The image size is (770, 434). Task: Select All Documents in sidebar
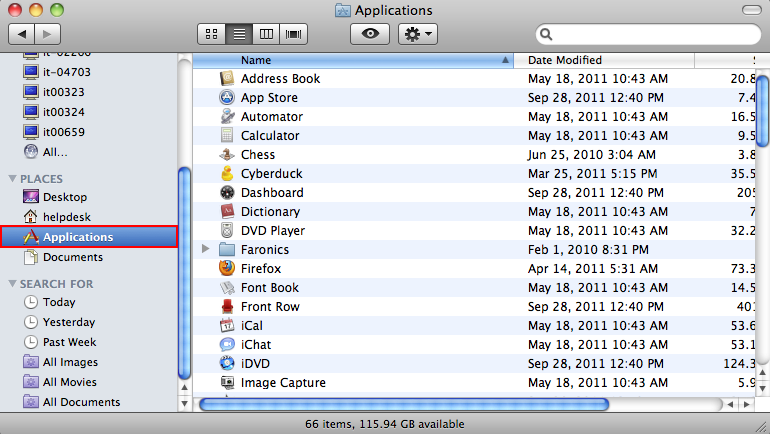point(81,402)
